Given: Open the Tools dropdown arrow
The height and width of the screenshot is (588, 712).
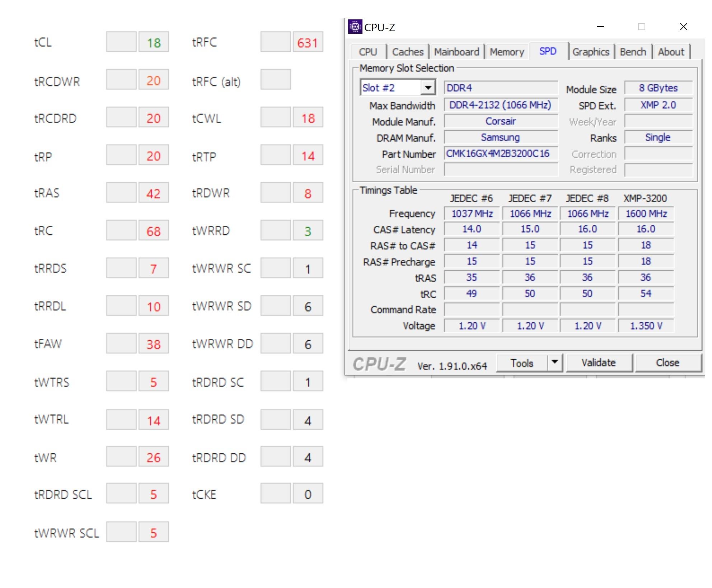Looking at the screenshot, I should [x=554, y=363].
